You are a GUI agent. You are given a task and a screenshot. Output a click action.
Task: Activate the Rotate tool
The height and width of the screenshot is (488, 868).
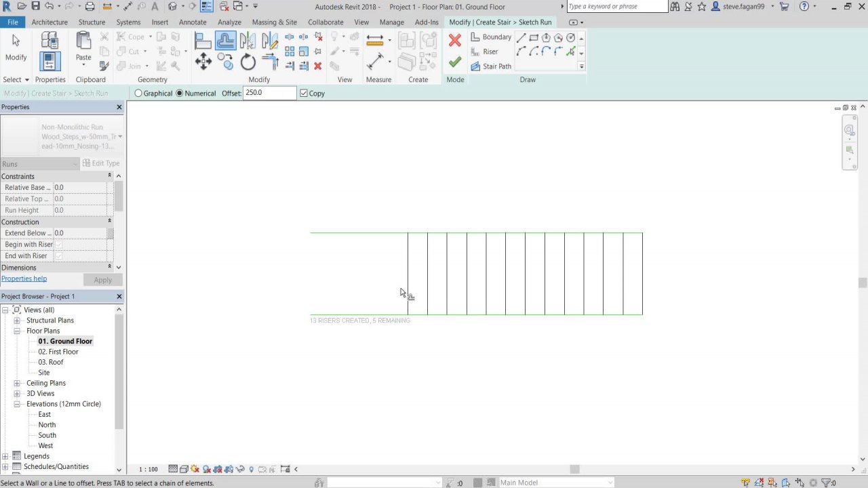pos(248,63)
